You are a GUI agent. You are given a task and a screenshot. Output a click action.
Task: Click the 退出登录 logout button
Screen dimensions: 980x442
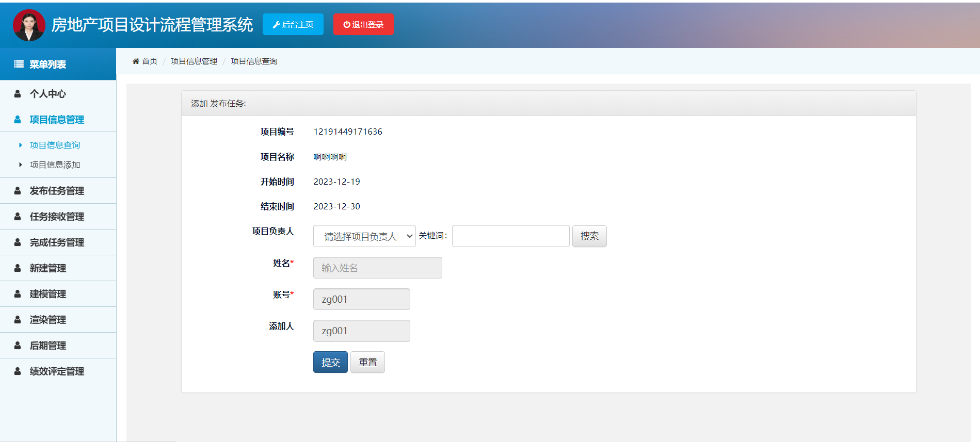363,24
